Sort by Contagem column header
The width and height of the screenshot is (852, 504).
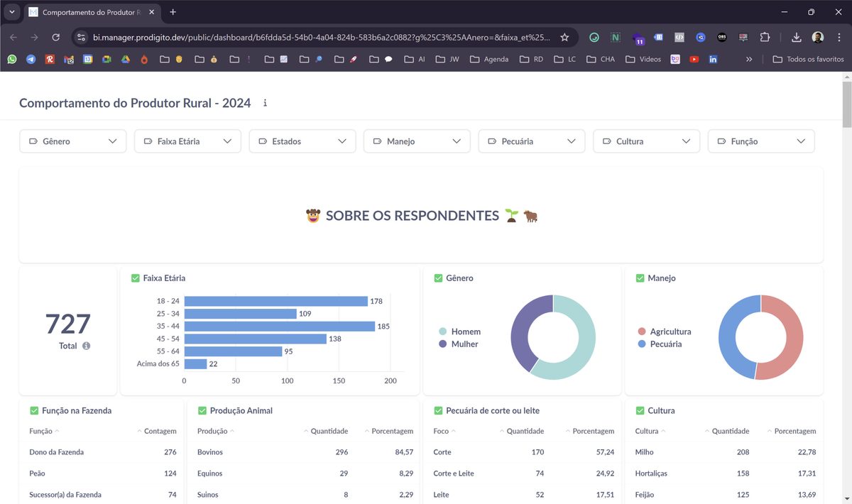pos(157,431)
